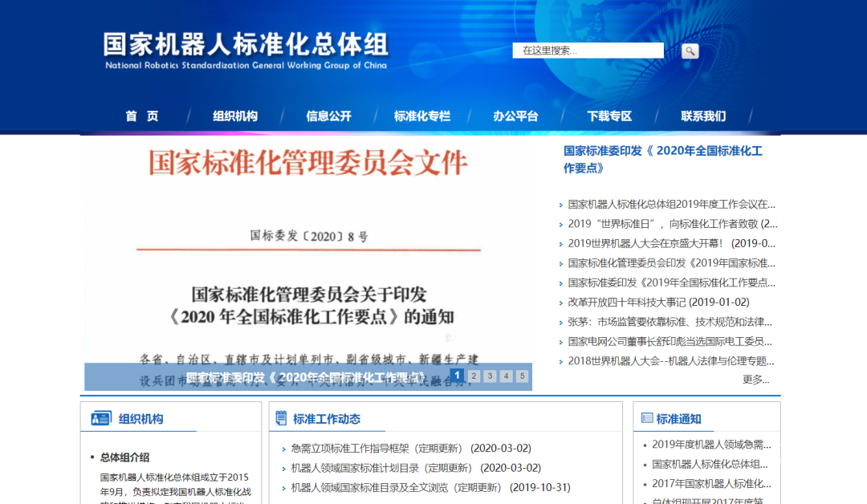Switch carousel to slide 1
Screen dimensions: 867x504
pyautogui.click(x=457, y=376)
